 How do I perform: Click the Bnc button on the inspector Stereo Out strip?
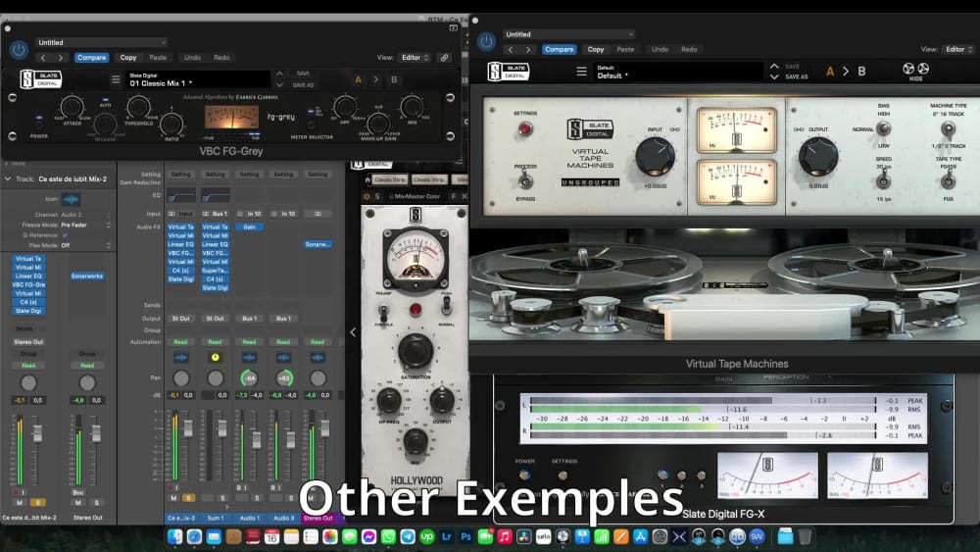click(x=78, y=492)
